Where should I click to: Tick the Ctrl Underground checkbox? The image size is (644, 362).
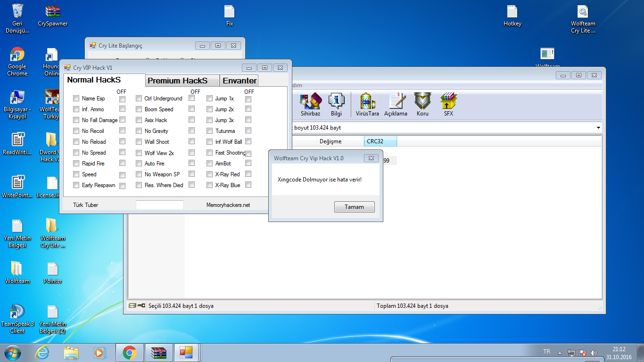pos(139,99)
